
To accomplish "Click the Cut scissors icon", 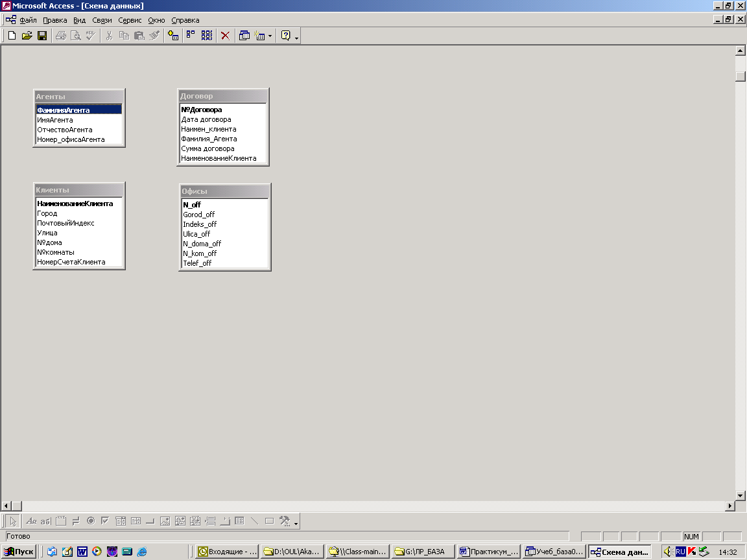I will point(109,36).
